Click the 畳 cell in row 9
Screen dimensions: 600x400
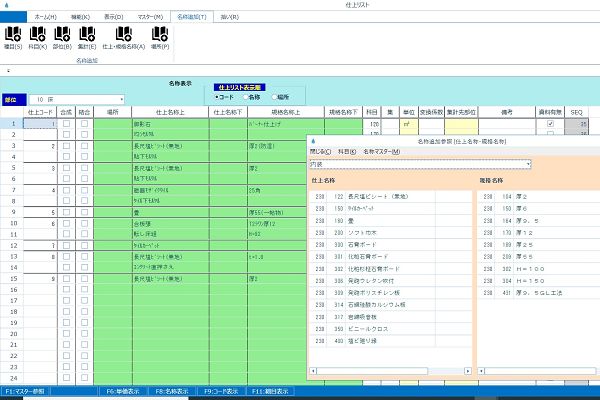[x=170, y=212]
